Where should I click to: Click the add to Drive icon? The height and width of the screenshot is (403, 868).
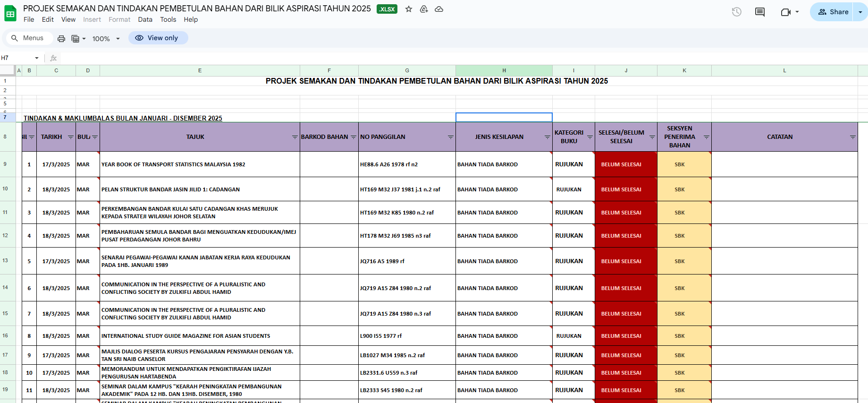[x=424, y=9]
